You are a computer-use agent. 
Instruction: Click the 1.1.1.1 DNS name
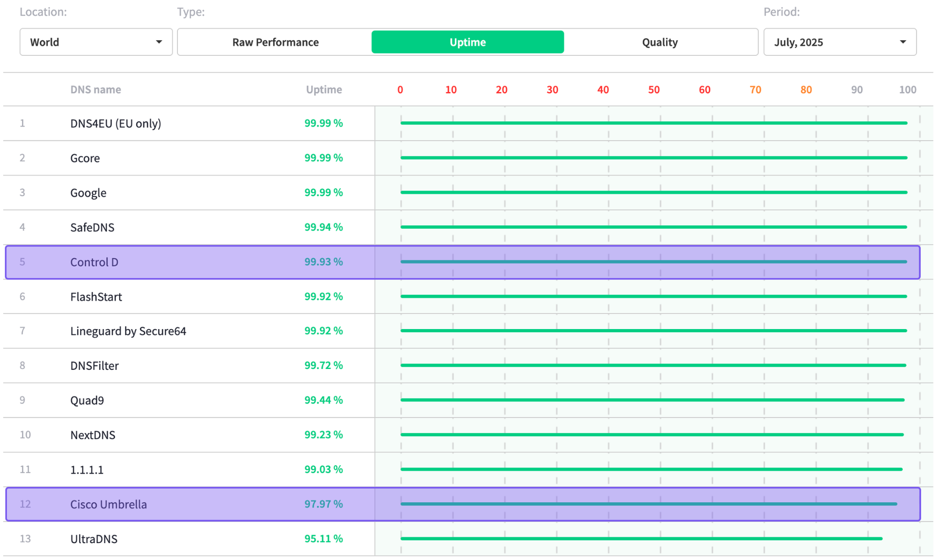[87, 470]
